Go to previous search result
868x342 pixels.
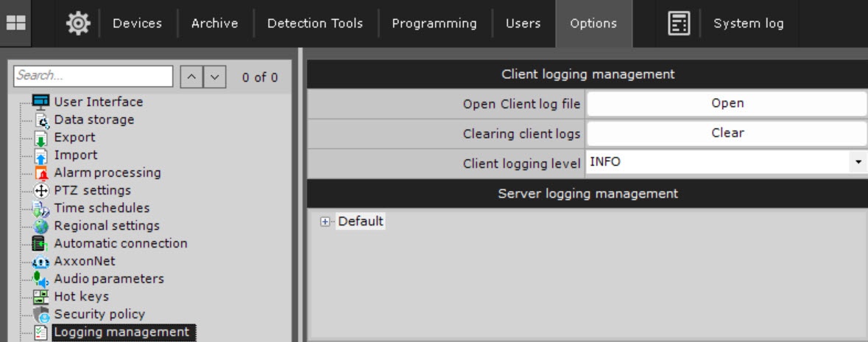[x=191, y=77]
